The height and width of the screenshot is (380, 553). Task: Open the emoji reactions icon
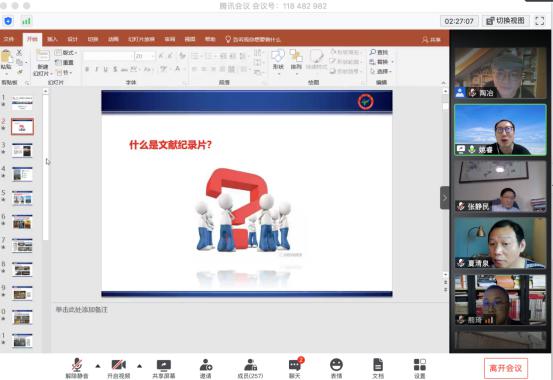click(336, 368)
